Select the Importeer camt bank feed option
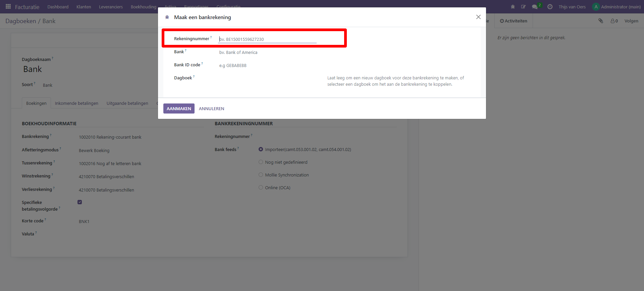The width and height of the screenshot is (644, 291). pyautogui.click(x=261, y=149)
